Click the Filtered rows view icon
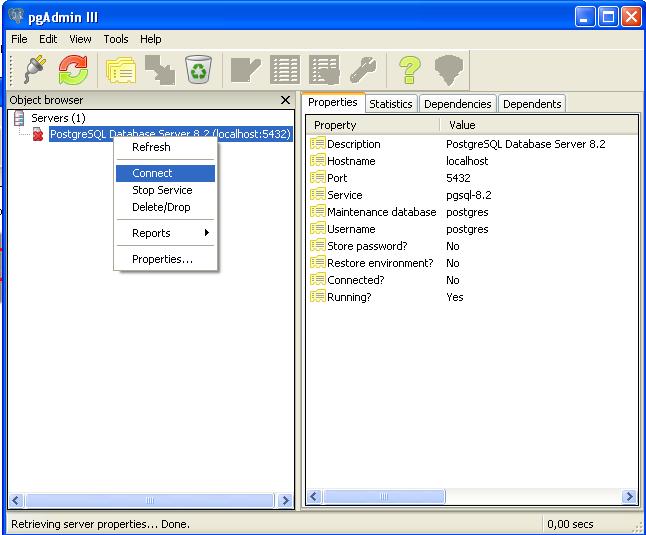The height and width of the screenshot is (535, 646). (324, 70)
